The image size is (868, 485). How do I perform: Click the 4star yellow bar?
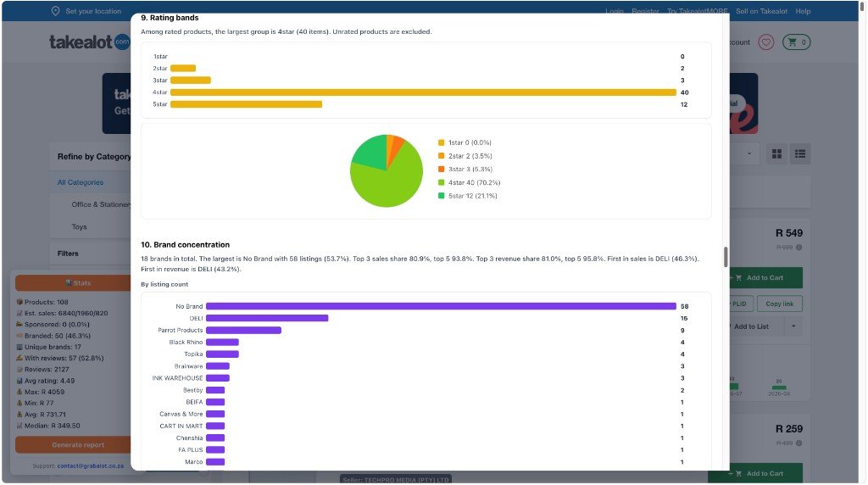[x=424, y=92]
